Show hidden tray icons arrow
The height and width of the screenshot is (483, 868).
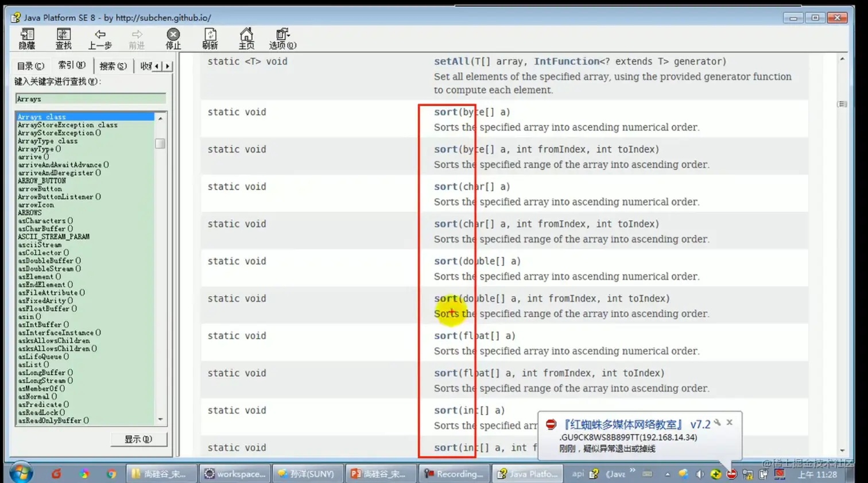pyautogui.click(x=667, y=474)
